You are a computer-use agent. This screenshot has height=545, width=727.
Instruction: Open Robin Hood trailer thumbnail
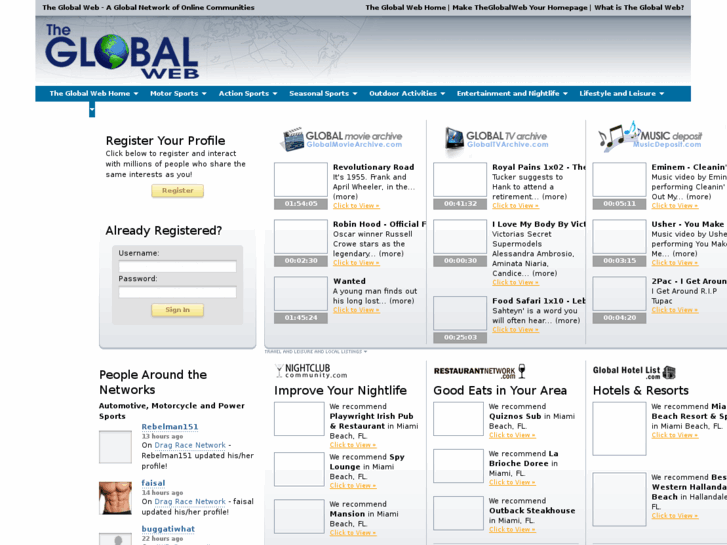coord(301,237)
